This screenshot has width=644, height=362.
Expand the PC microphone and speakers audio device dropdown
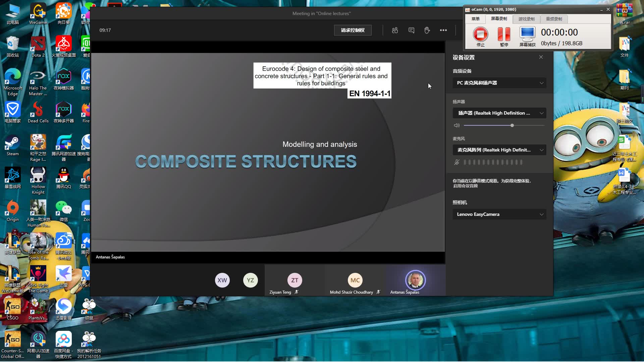pyautogui.click(x=499, y=83)
